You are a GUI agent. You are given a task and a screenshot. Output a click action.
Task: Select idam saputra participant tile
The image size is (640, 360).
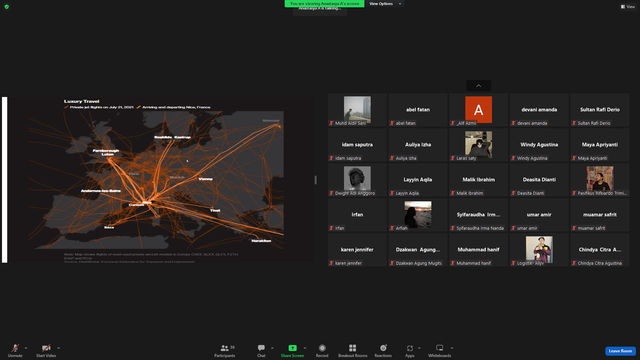357,145
